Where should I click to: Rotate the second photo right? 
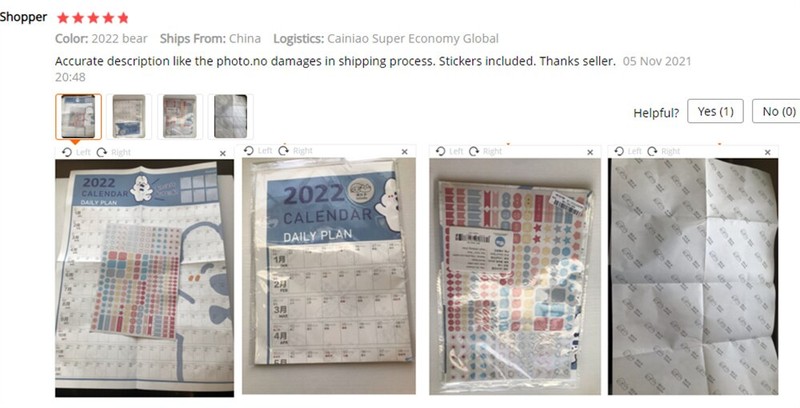pyautogui.click(x=295, y=150)
